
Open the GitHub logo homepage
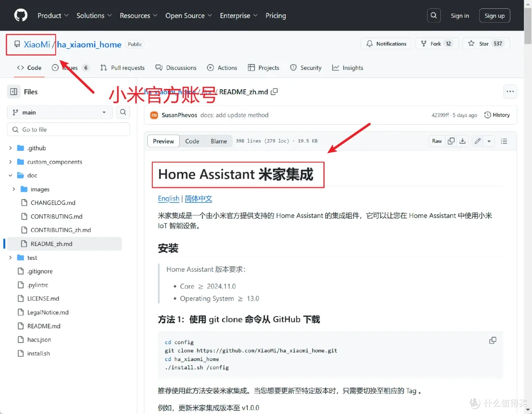[21, 15]
